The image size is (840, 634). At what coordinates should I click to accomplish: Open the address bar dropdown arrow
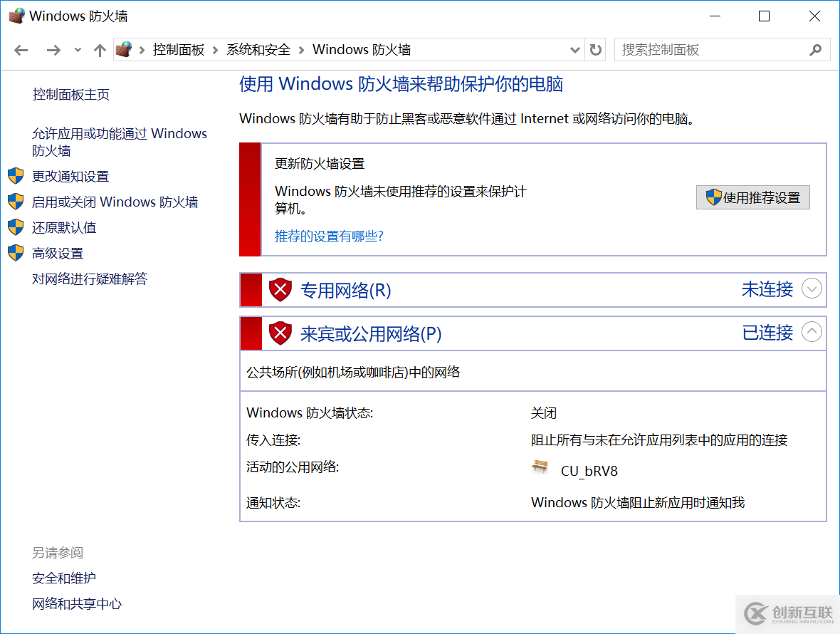574,50
